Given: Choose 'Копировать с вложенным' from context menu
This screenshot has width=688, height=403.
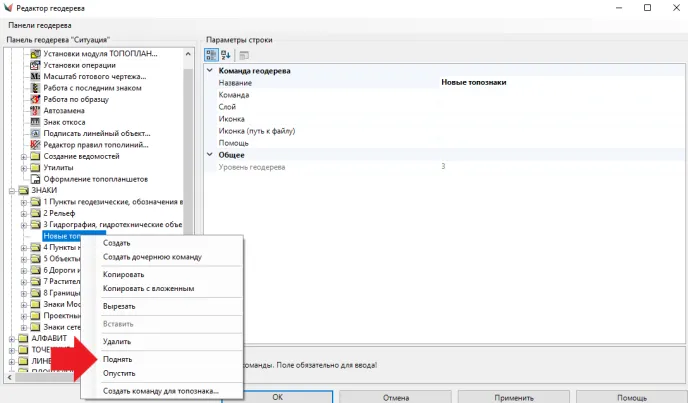Looking at the screenshot, I should [148, 288].
